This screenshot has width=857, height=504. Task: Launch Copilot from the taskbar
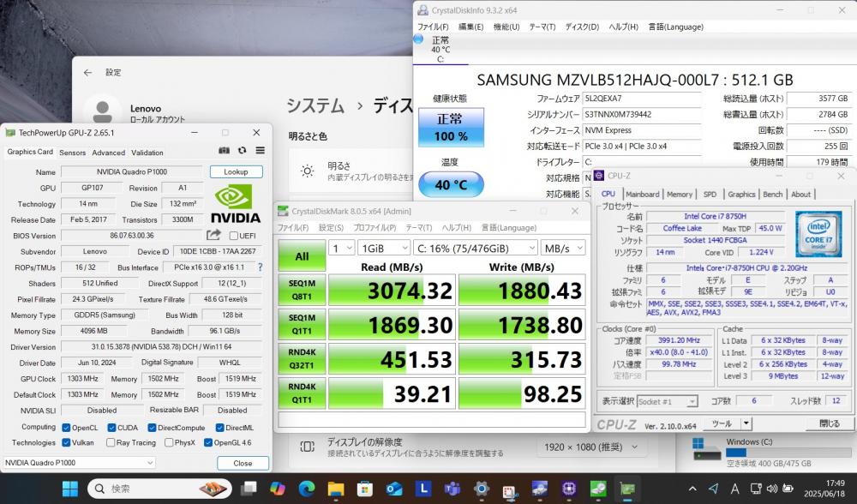(278, 489)
